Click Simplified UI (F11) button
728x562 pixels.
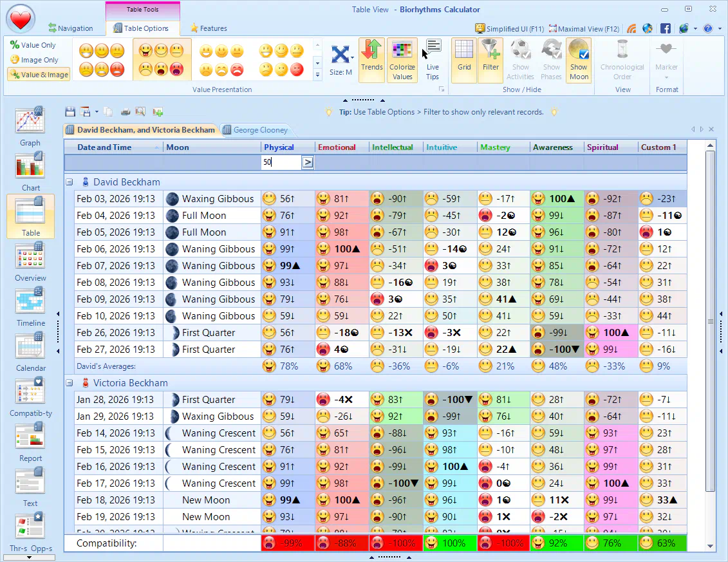click(x=510, y=29)
